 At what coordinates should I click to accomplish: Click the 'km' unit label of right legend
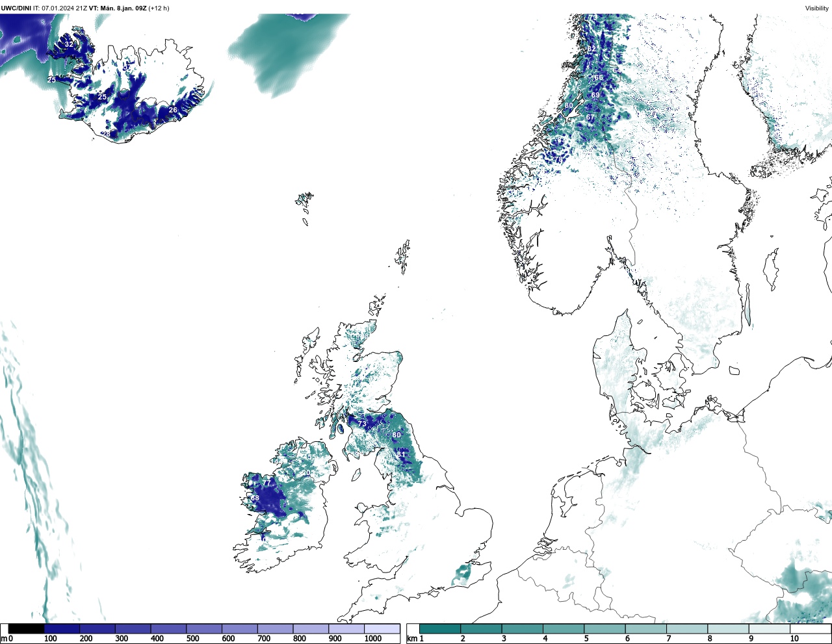(x=411, y=639)
